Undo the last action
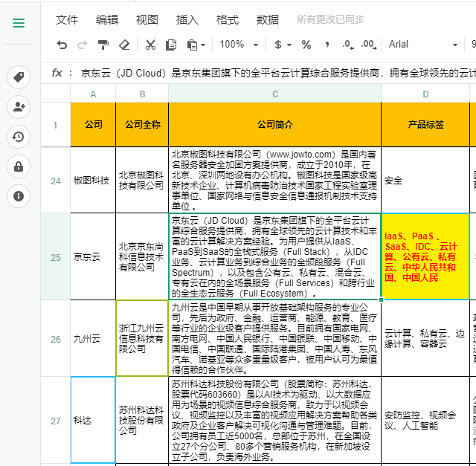 62,45
